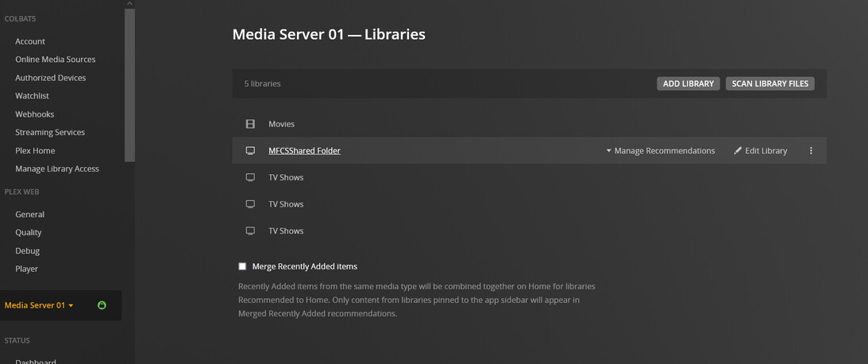Click the MFCSShared Folder monitor icon

(x=250, y=151)
